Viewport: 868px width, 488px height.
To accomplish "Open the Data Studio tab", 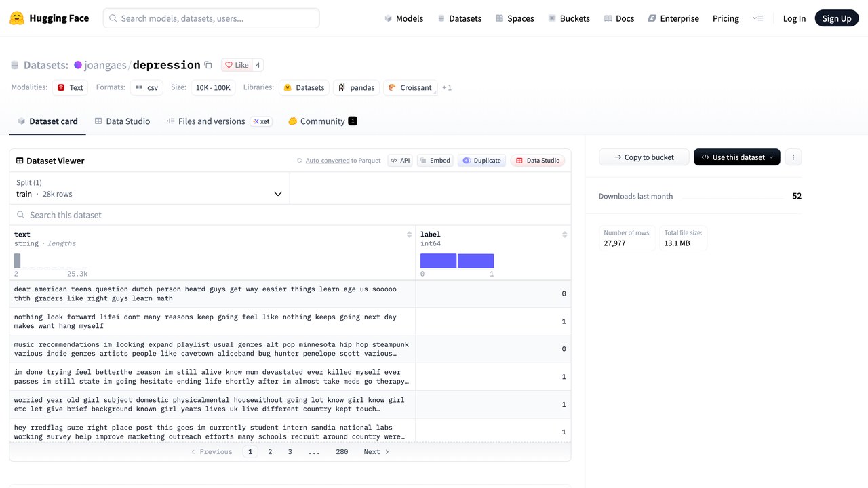I will pyautogui.click(x=122, y=121).
